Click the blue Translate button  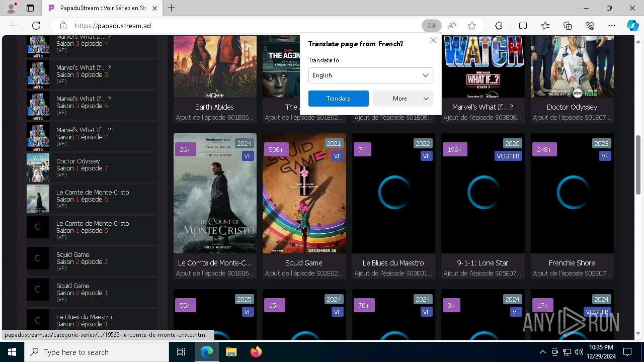coord(339,99)
